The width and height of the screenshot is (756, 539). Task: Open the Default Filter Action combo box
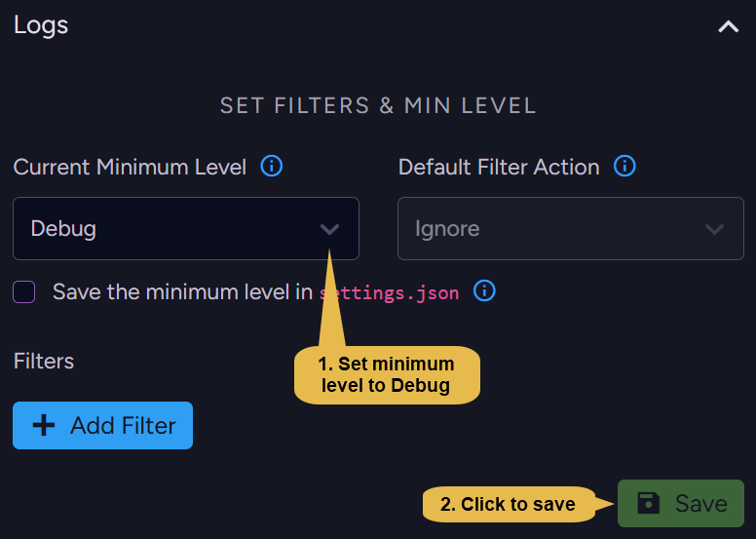(570, 228)
